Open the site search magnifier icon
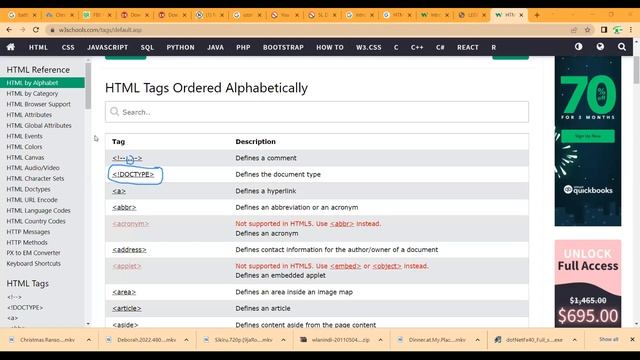 [x=622, y=47]
